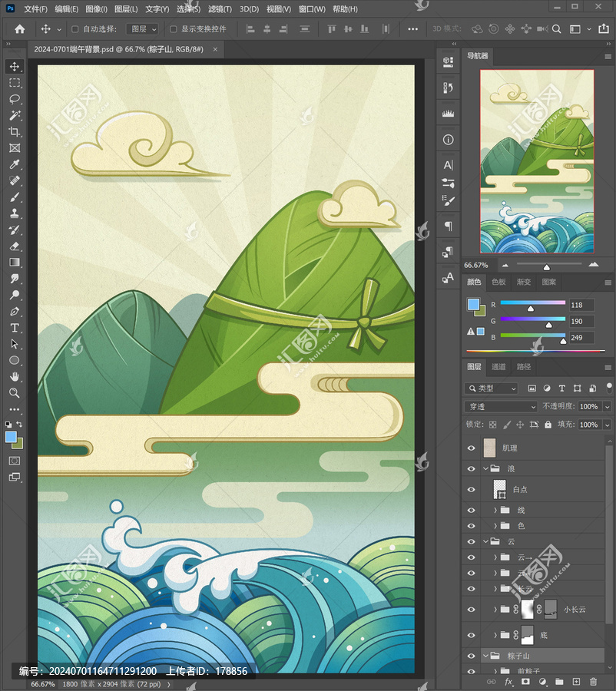Select the Eraser tool
Image resolution: width=616 pixels, height=691 pixels.
[x=15, y=246]
